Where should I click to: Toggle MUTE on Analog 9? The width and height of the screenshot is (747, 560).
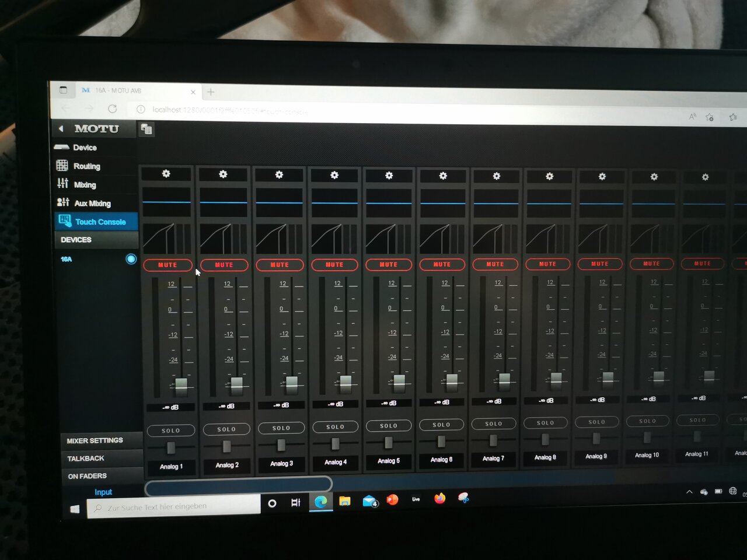point(599,264)
